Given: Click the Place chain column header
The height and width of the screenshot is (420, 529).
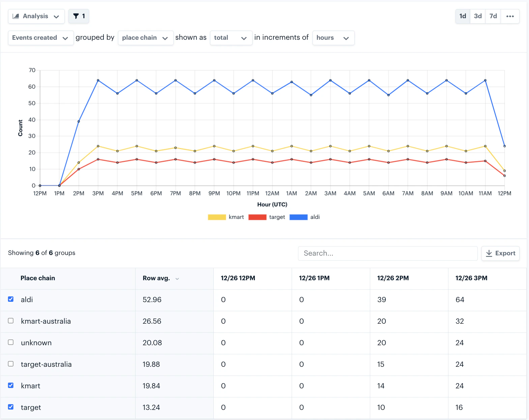Looking at the screenshot, I should (38, 278).
